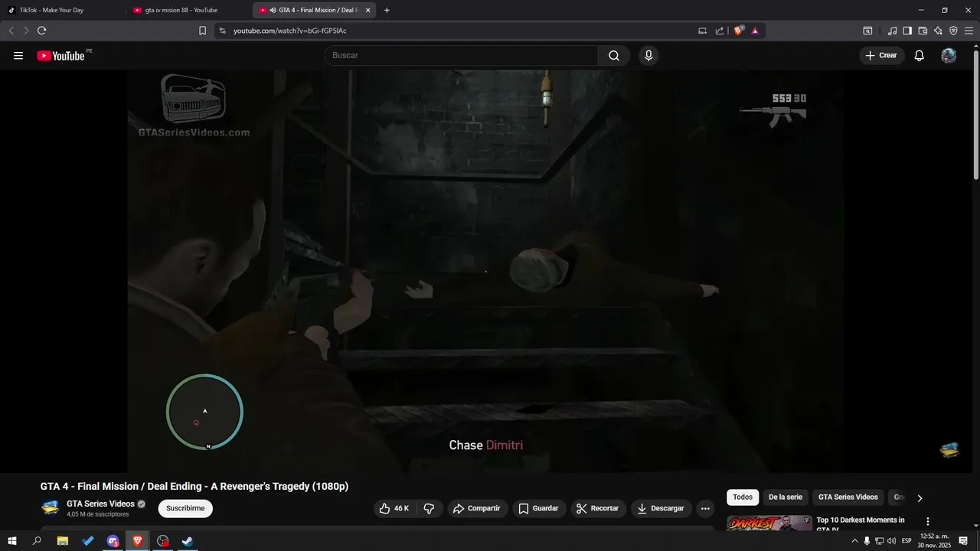Click the Crear button

(881, 56)
